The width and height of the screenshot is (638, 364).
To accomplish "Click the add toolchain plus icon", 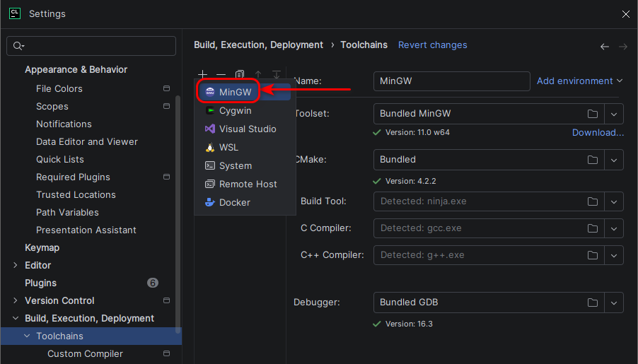I will (x=202, y=74).
